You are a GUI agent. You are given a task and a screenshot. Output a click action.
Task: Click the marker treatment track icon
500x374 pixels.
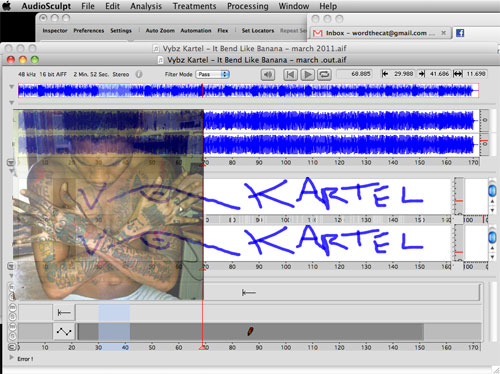coord(64,313)
